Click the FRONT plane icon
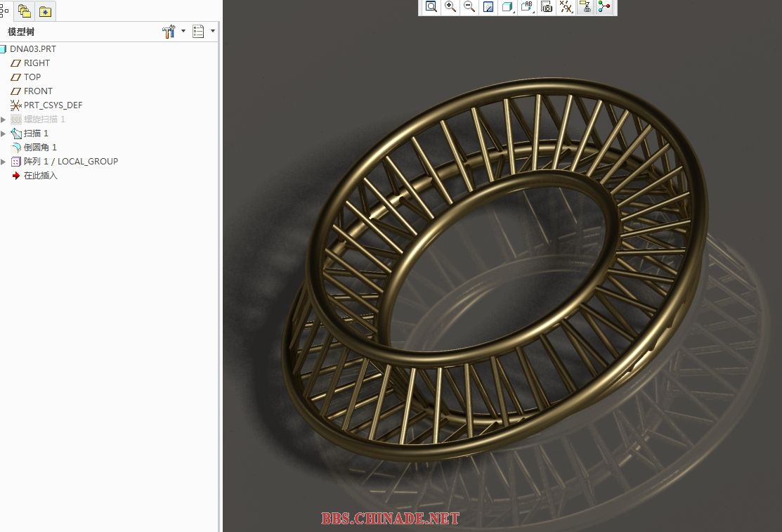Image resolution: width=782 pixels, height=532 pixels. coord(16,91)
